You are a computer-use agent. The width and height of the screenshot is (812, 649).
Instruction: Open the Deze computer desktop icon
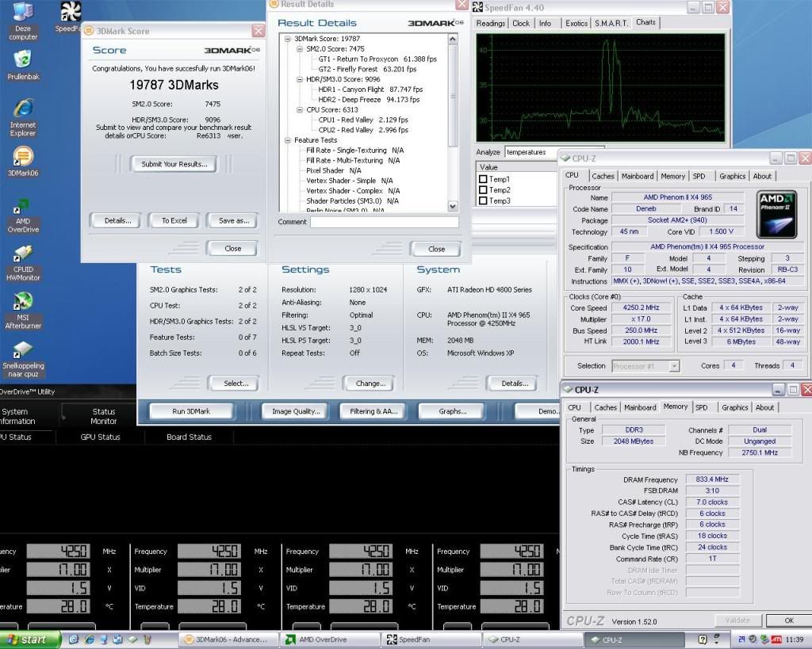tap(23, 13)
